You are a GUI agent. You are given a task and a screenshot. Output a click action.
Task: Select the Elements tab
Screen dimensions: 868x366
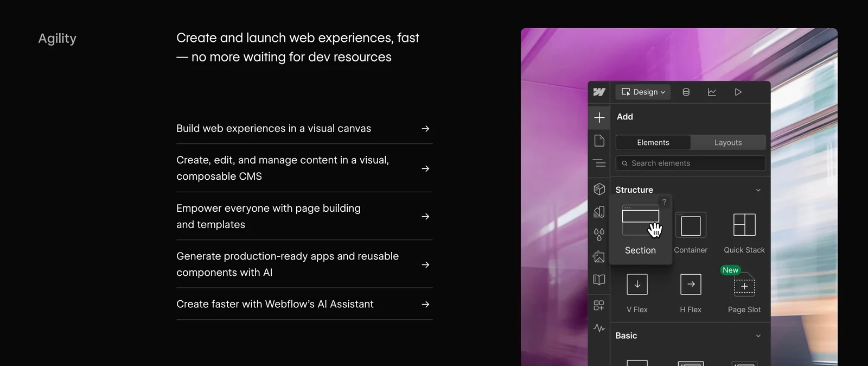pos(653,142)
